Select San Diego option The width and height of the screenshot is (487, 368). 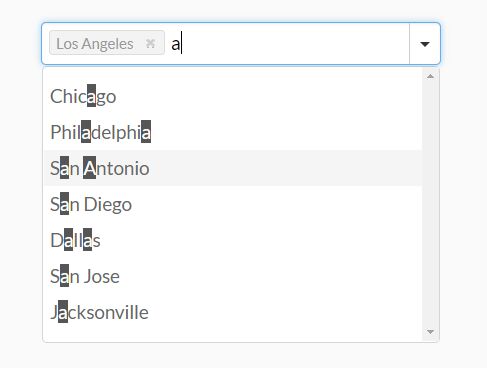pyautogui.click(x=233, y=204)
